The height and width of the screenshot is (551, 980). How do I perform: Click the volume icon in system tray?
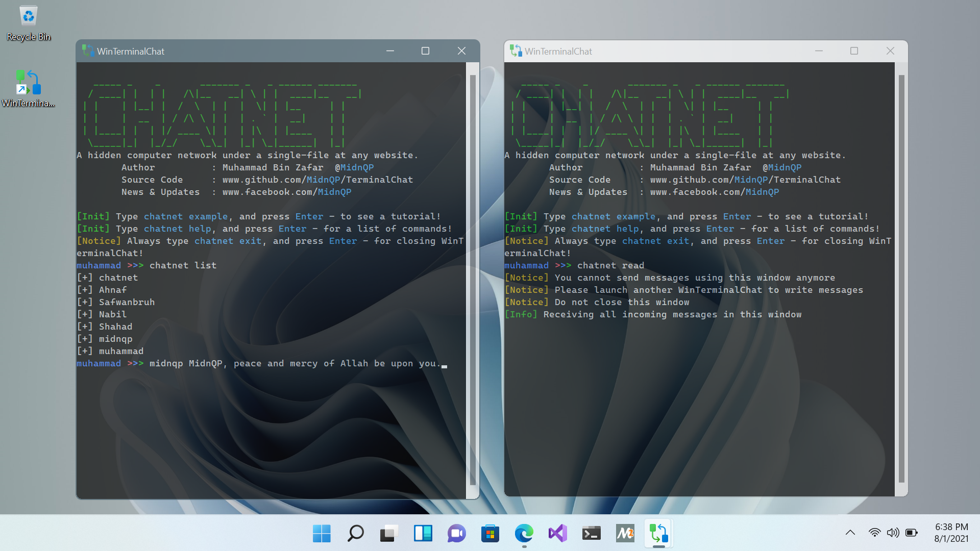coord(893,532)
